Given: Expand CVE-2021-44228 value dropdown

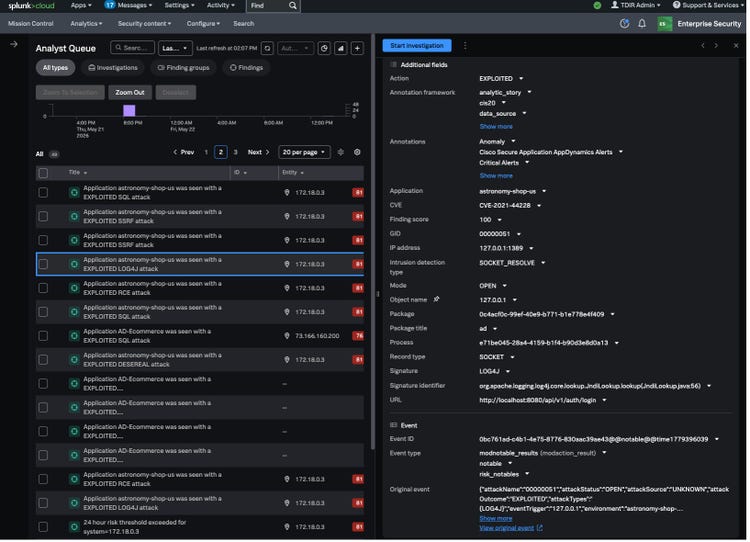Looking at the screenshot, I should (x=540, y=206).
